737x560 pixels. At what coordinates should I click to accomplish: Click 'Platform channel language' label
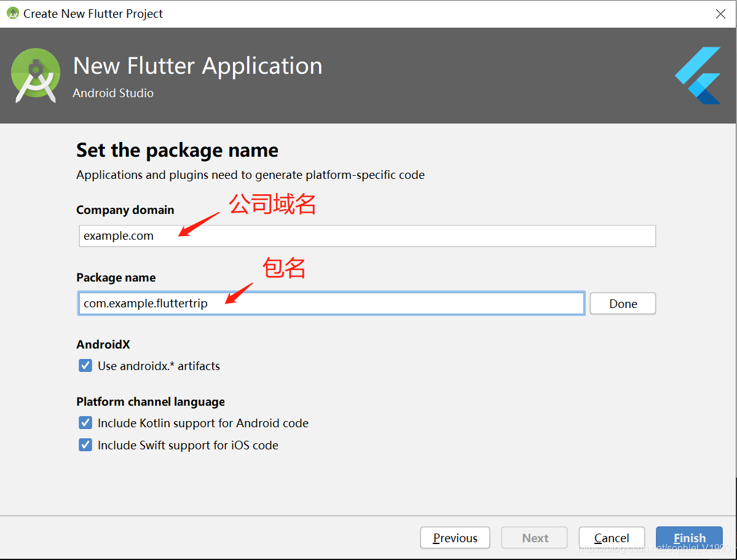(151, 402)
